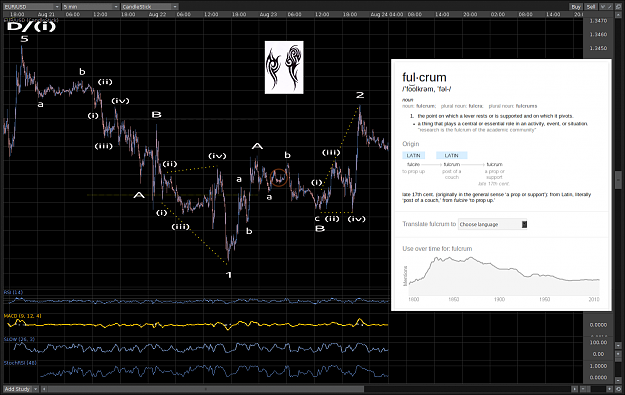Click the horizontal scrollbar right arrow
The image size is (625, 395).
point(574,389)
